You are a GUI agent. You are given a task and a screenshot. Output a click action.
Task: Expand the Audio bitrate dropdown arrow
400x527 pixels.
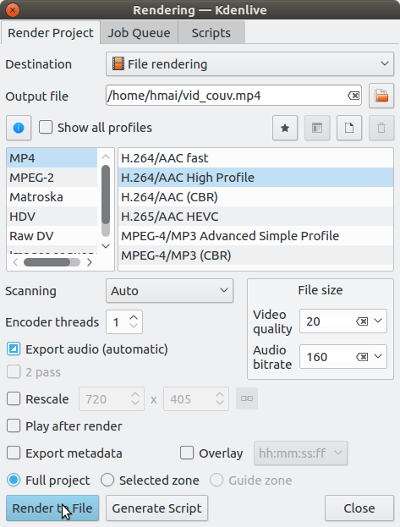378,356
